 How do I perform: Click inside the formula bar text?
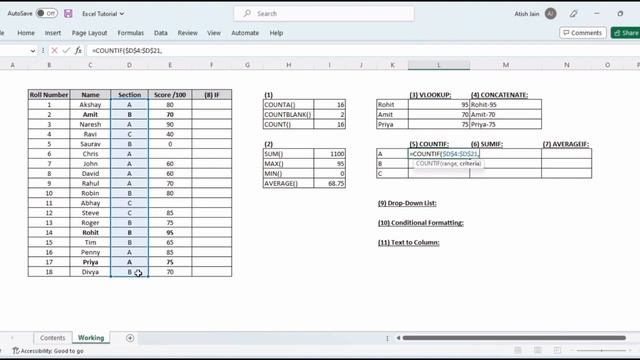tap(127, 51)
